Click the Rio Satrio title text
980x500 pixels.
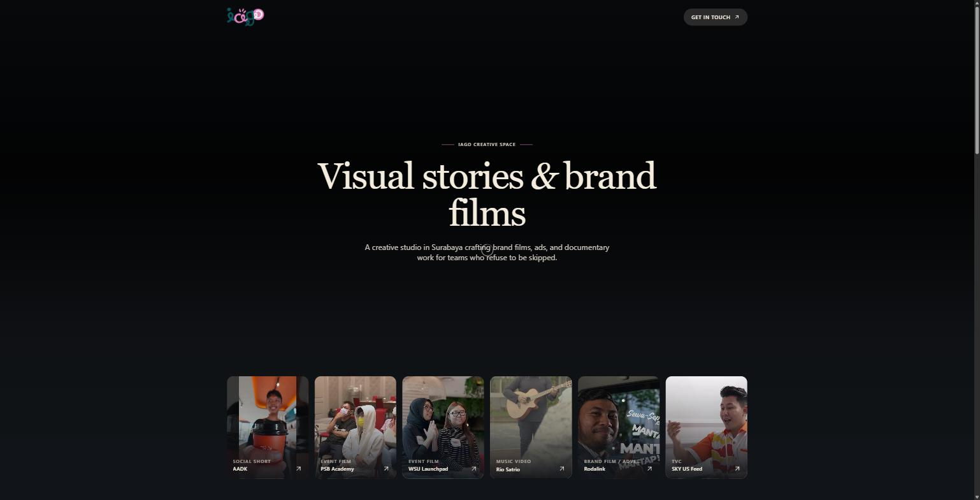pyautogui.click(x=508, y=469)
